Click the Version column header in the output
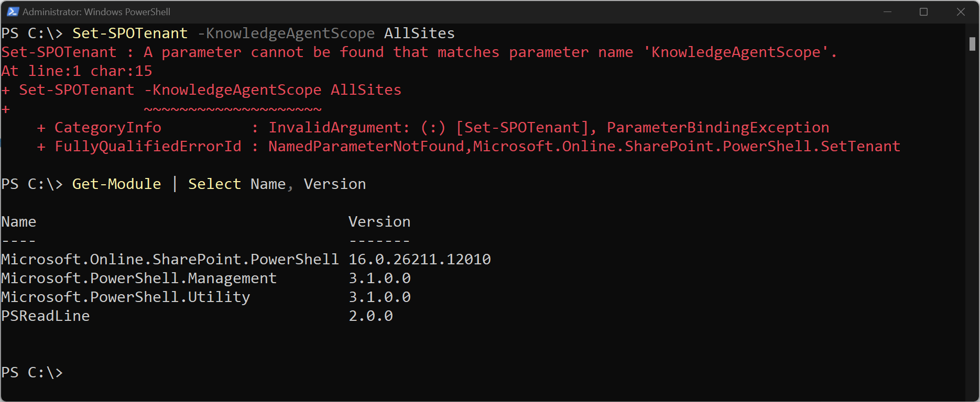 click(x=379, y=222)
